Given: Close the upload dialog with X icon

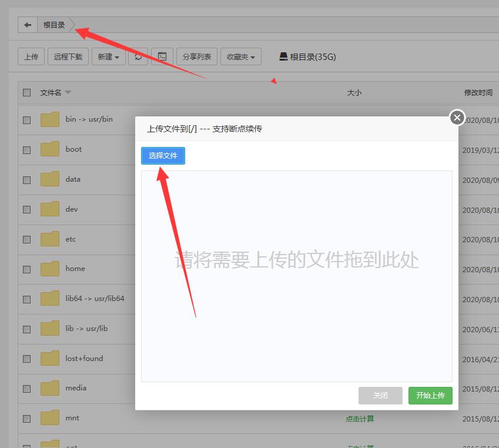Looking at the screenshot, I should tap(457, 118).
